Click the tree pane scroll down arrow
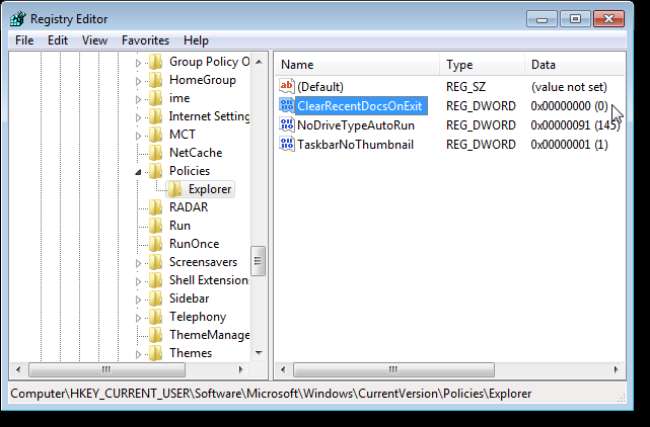650x427 pixels. click(259, 353)
